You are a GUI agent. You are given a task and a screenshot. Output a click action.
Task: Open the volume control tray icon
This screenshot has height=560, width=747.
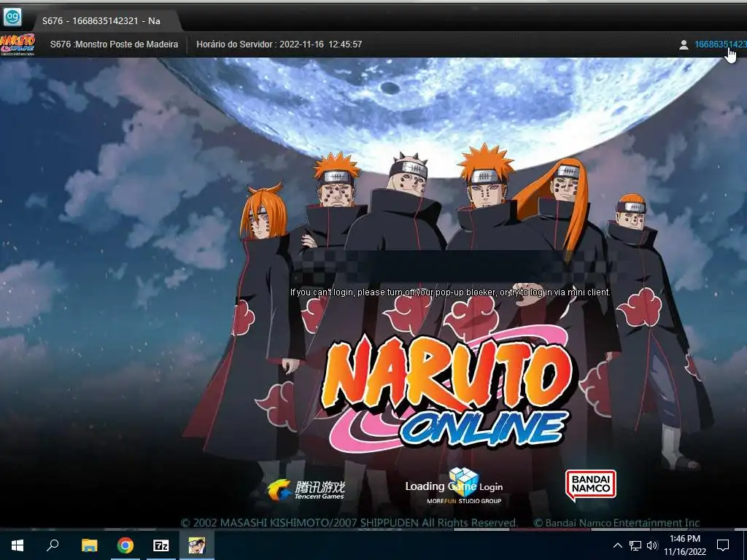(652, 545)
